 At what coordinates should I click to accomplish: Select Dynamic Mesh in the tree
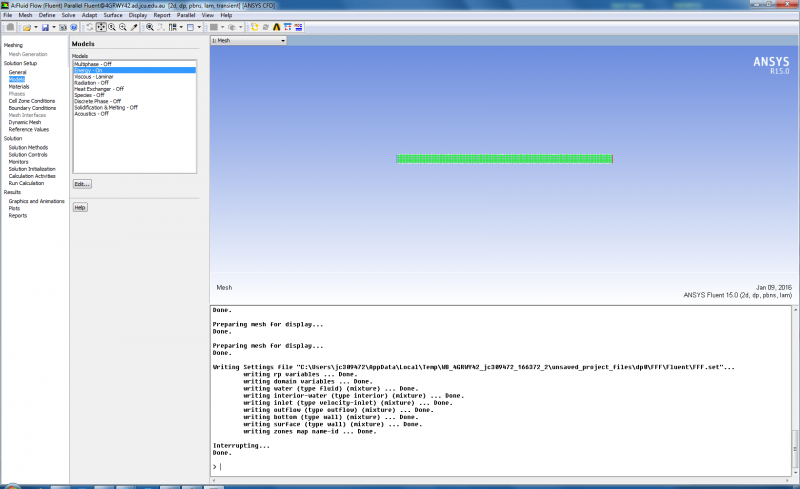24,123
